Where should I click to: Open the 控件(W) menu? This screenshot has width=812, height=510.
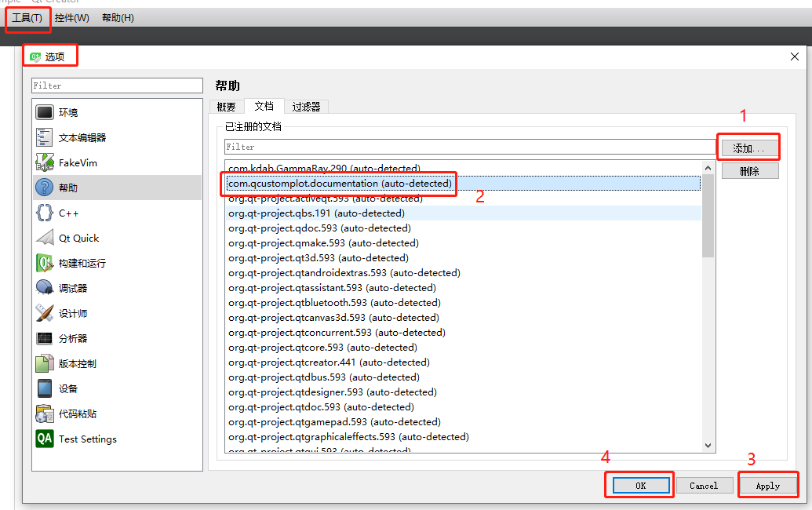point(71,17)
